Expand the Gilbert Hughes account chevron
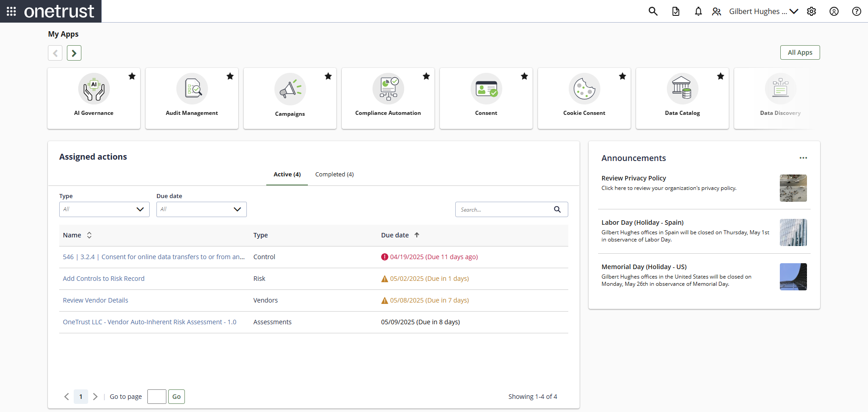Viewport: 868px width, 412px height. (x=794, y=11)
